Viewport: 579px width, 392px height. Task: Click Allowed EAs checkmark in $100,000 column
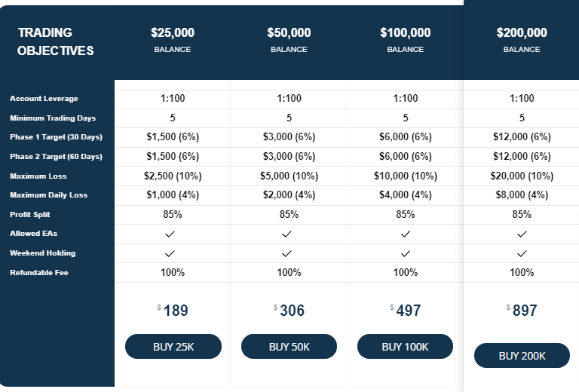pyautogui.click(x=406, y=234)
